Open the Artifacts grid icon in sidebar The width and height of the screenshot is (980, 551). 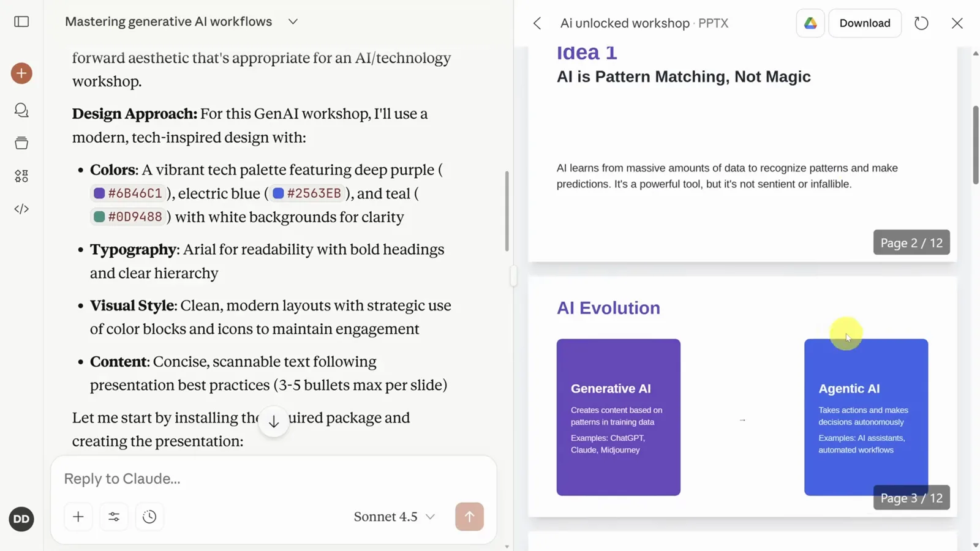point(21,176)
